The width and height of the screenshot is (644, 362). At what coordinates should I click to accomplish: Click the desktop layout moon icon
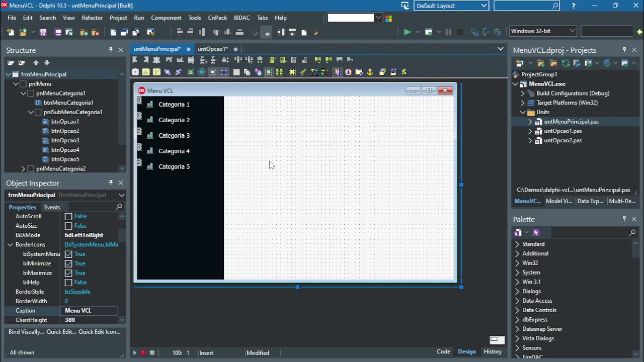(406, 6)
